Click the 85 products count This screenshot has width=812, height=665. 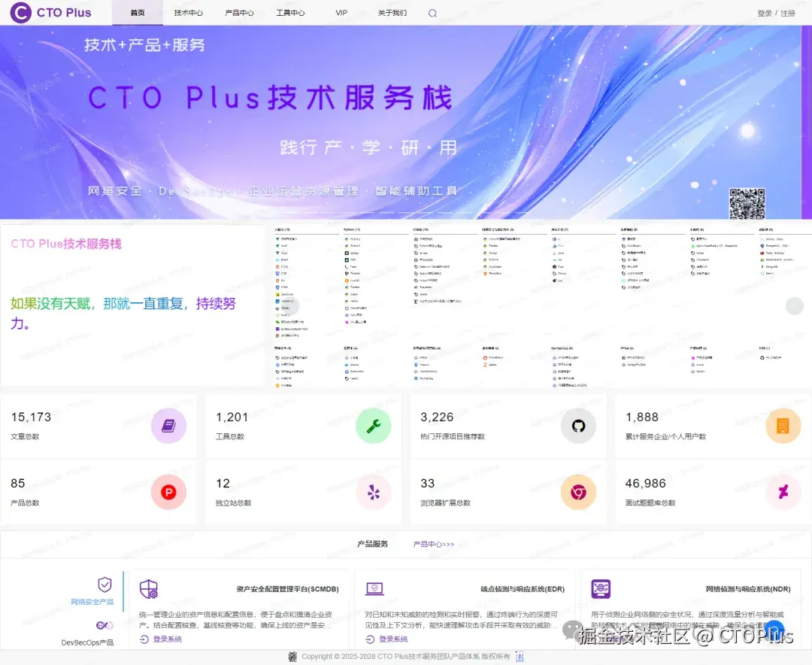(18, 483)
